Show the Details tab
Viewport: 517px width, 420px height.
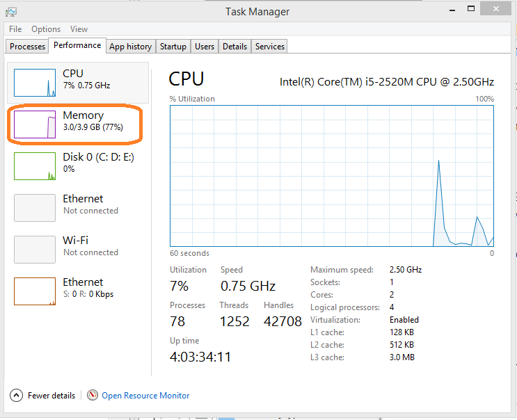click(x=234, y=47)
